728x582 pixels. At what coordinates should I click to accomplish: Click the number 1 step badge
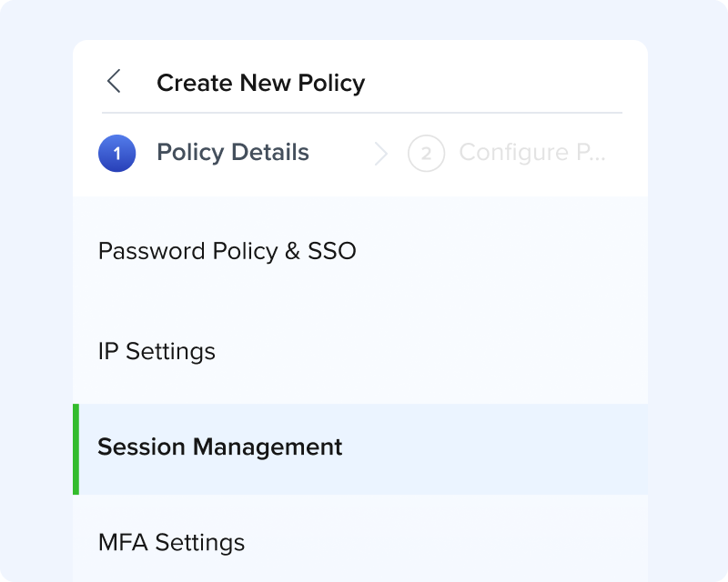tap(117, 153)
